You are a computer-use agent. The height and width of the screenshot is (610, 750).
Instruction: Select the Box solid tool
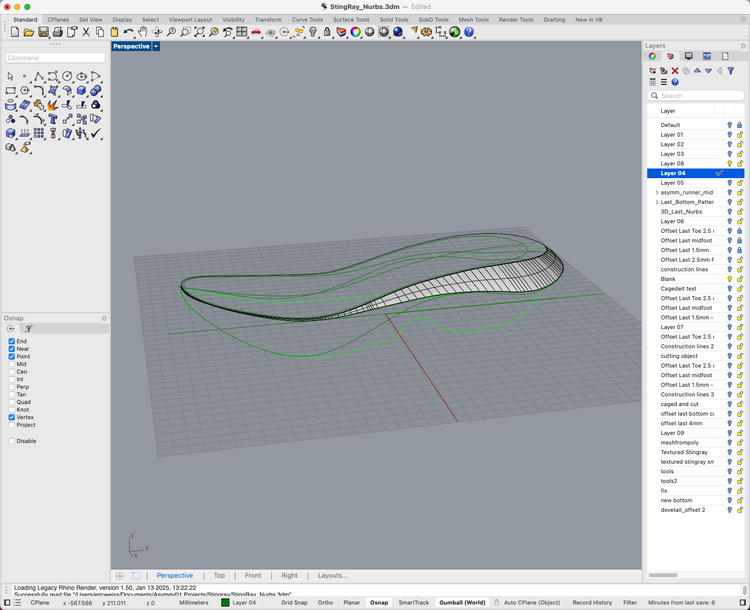(x=81, y=90)
